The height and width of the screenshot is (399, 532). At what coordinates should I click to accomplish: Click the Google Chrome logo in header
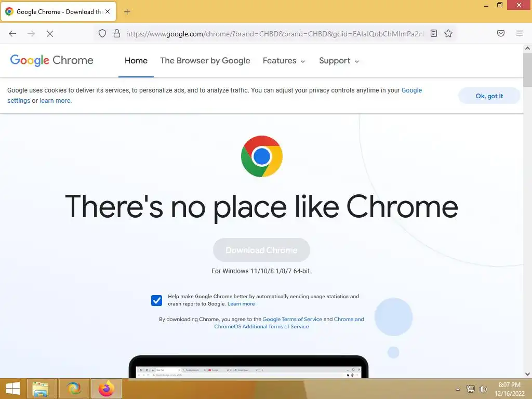click(x=51, y=60)
